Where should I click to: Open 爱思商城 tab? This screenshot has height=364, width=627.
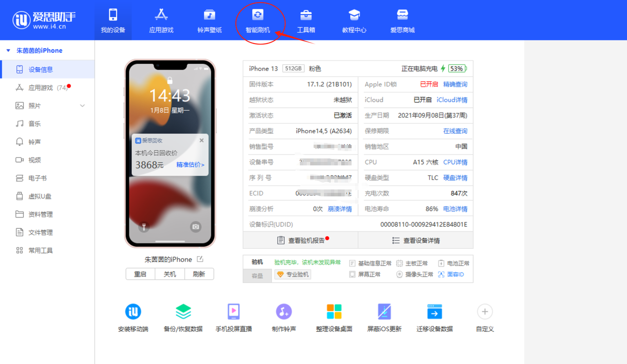pyautogui.click(x=402, y=20)
